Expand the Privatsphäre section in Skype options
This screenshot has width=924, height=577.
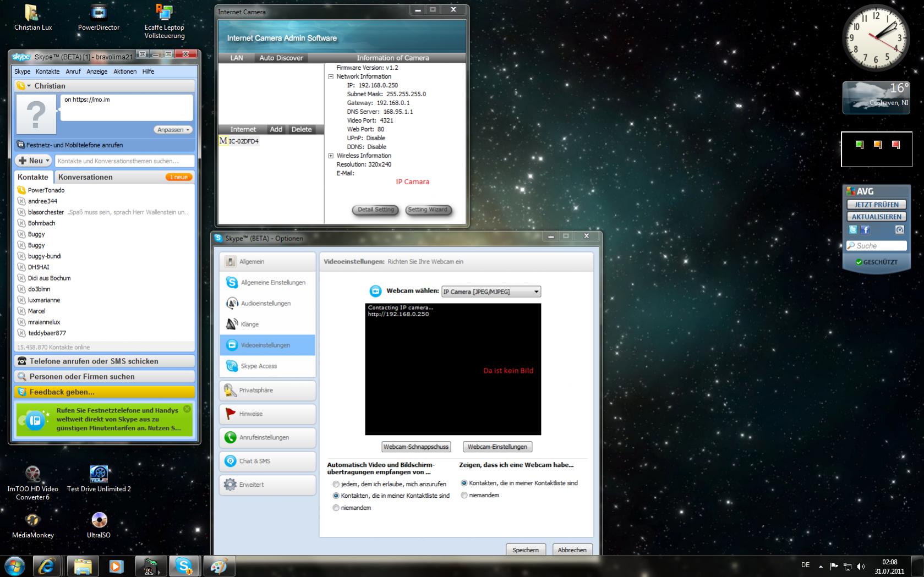(267, 390)
